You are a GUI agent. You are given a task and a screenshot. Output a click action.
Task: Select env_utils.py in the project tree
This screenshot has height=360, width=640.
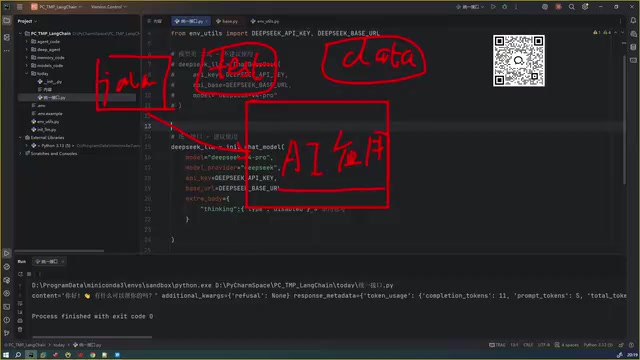point(45,122)
